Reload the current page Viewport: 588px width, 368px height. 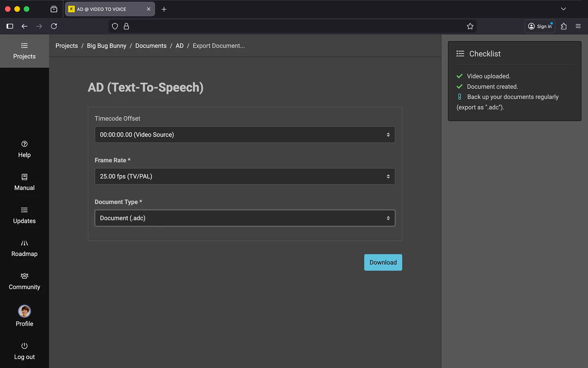tap(54, 26)
